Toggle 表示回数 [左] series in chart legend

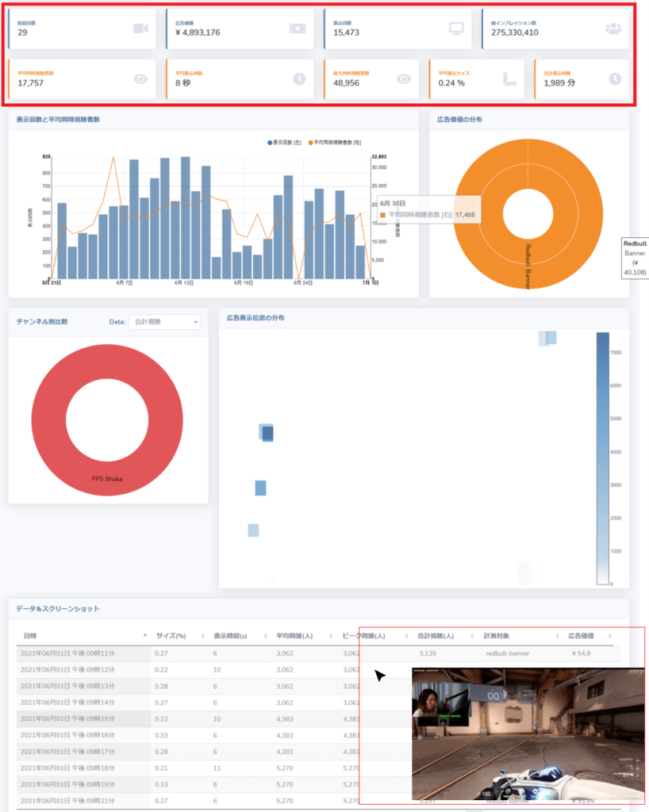284,143
